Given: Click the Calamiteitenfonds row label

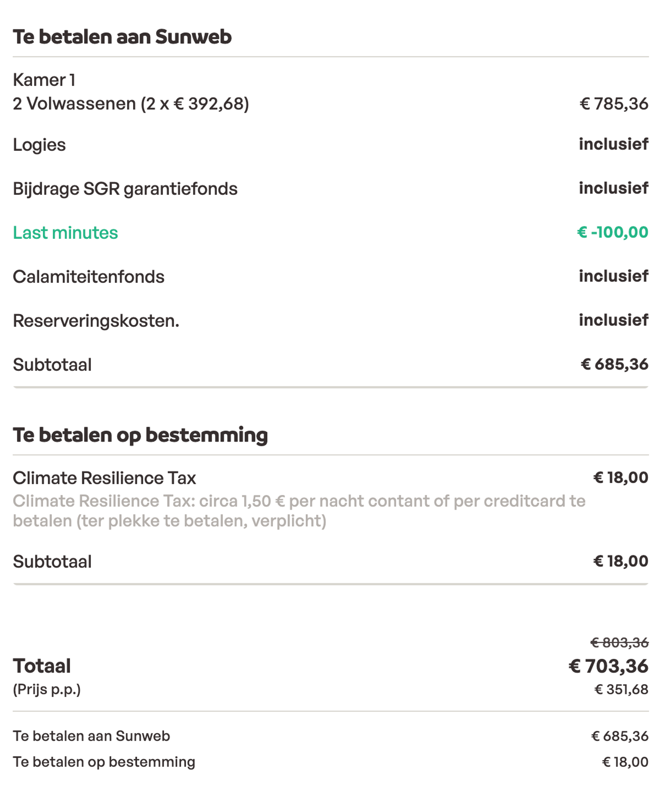Looking at the screenshot, I should point(88,277).
